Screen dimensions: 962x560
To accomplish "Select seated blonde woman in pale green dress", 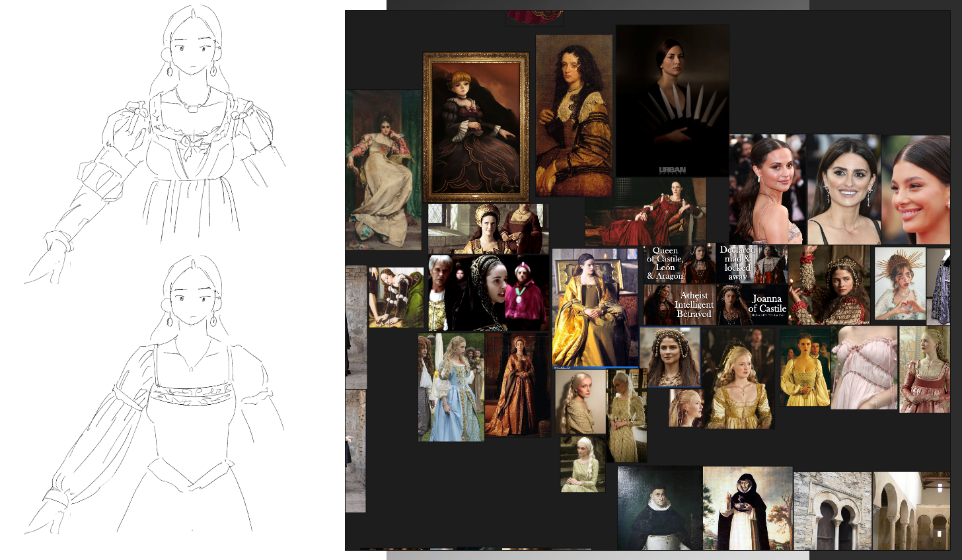I will tap(583, 464).
